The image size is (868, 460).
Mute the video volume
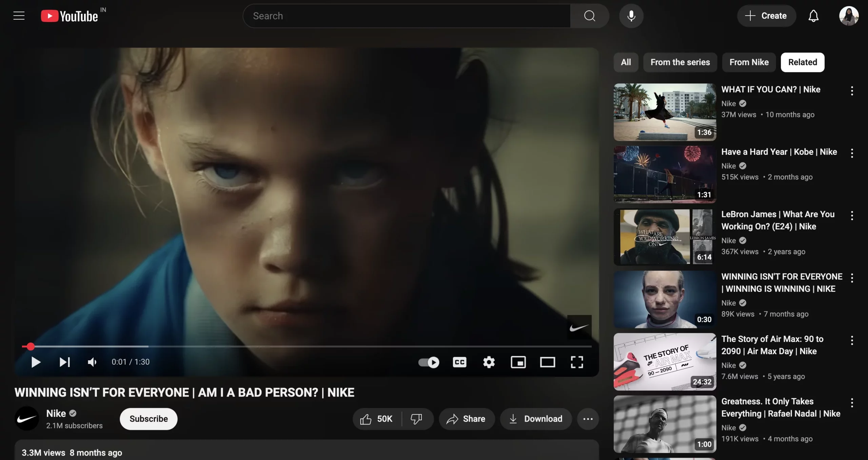coord(92,362)
